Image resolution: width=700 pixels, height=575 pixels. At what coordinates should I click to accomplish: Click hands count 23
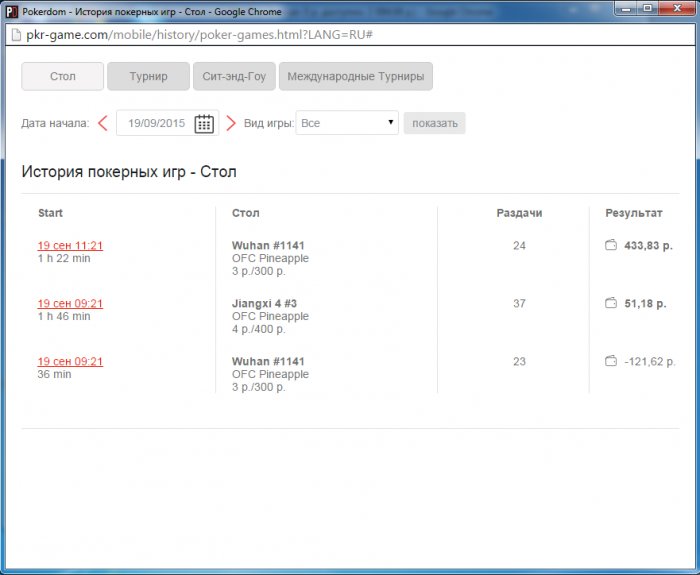click(519, 362)
